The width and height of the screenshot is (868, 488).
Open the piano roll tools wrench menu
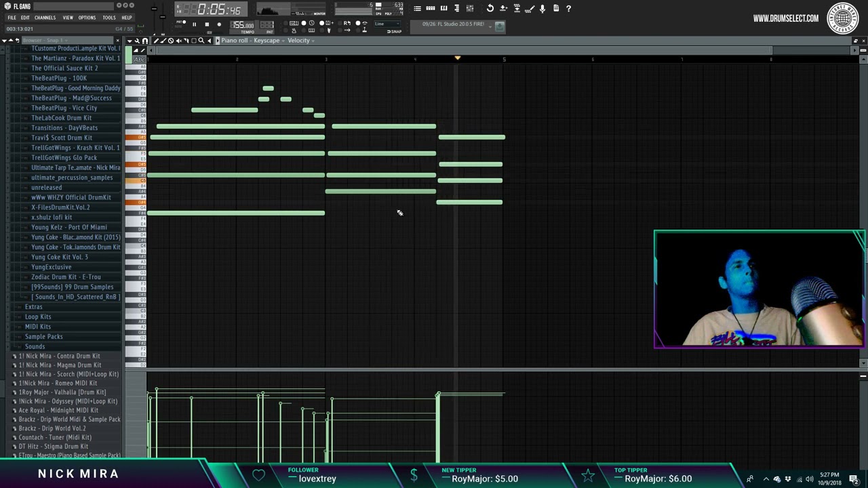pos(136,41)
